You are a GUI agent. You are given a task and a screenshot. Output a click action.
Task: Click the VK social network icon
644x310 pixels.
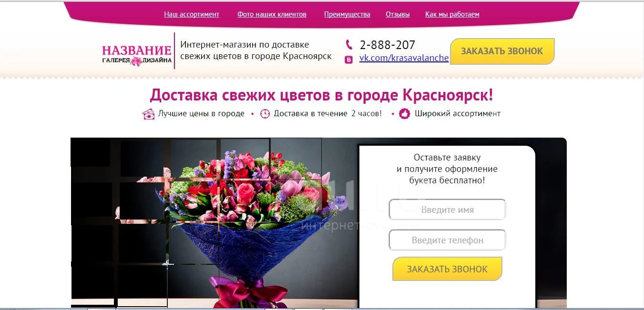coord(349,60)
